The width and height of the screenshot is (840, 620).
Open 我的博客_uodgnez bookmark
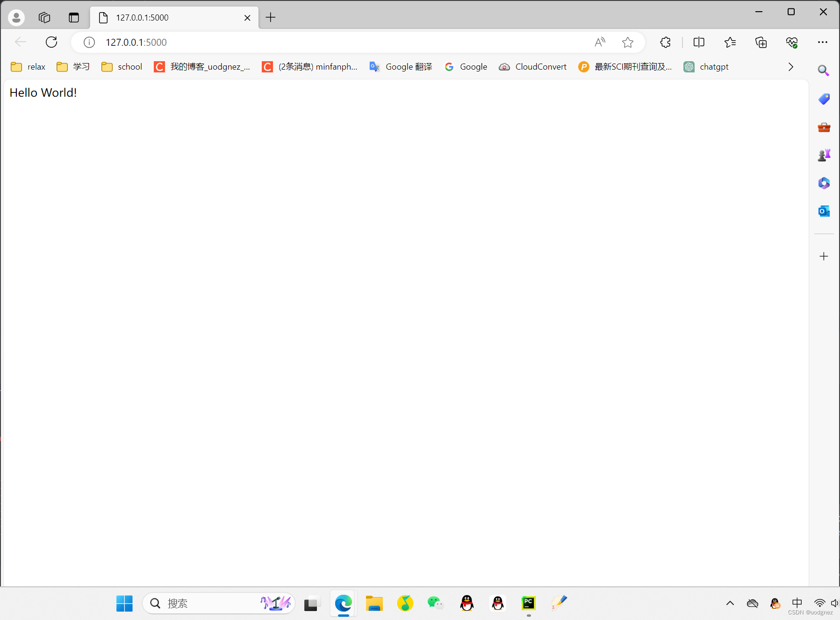click(202, 67)
